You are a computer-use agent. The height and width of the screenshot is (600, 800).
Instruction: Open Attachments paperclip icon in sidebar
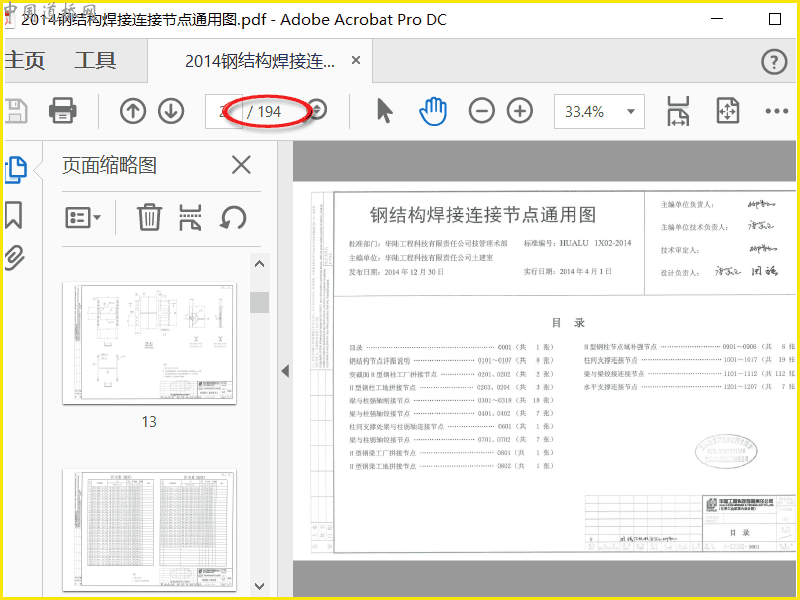pos(14,258)
